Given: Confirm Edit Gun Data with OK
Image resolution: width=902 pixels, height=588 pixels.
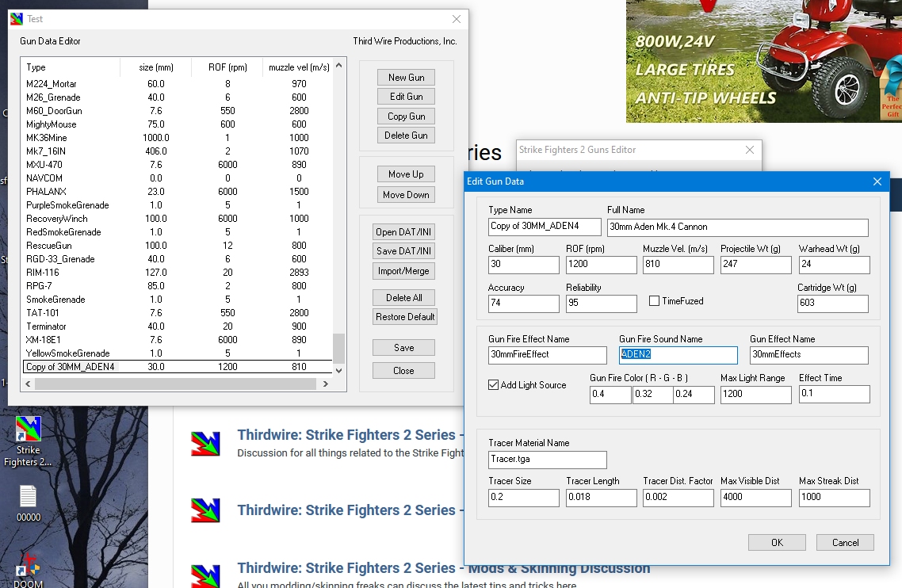Looking at the screenshot, I should pos(777,543).
